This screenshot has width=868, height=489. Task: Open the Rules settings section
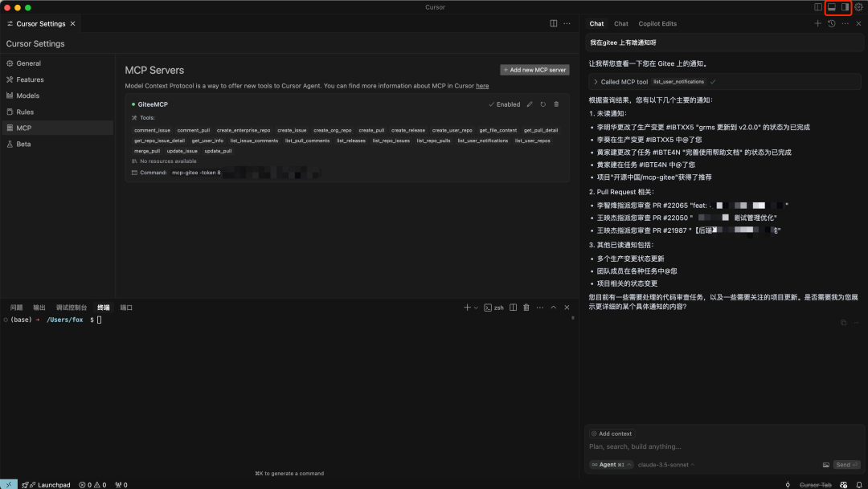tap(25, 112)
